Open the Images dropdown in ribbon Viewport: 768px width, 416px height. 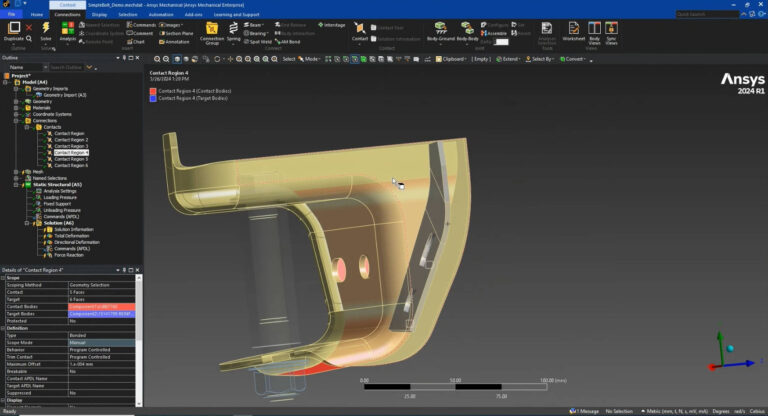point(171,24)
